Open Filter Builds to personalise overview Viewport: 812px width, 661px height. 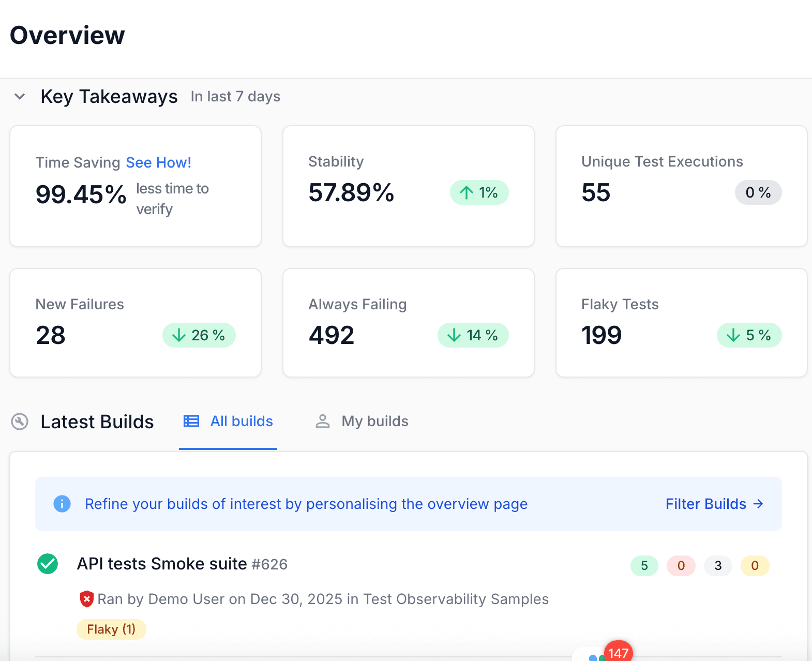click(x=714, y=504)
